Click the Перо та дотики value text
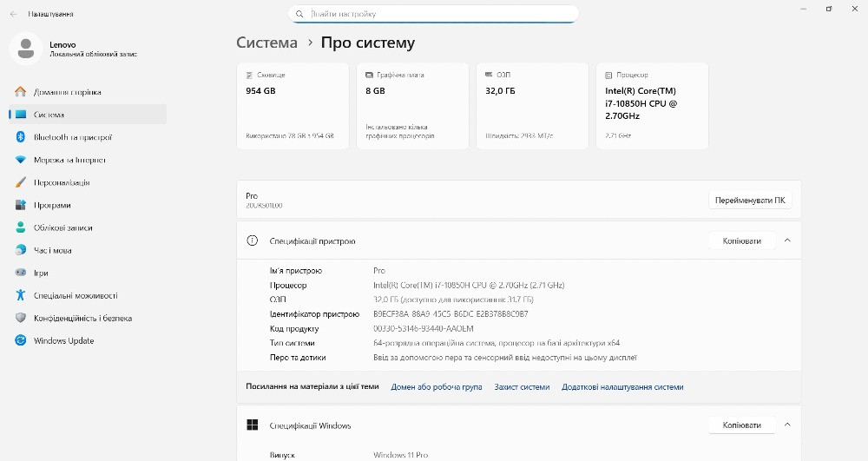The height and width of the screenshot is (461, 868). tap(505, 358)
